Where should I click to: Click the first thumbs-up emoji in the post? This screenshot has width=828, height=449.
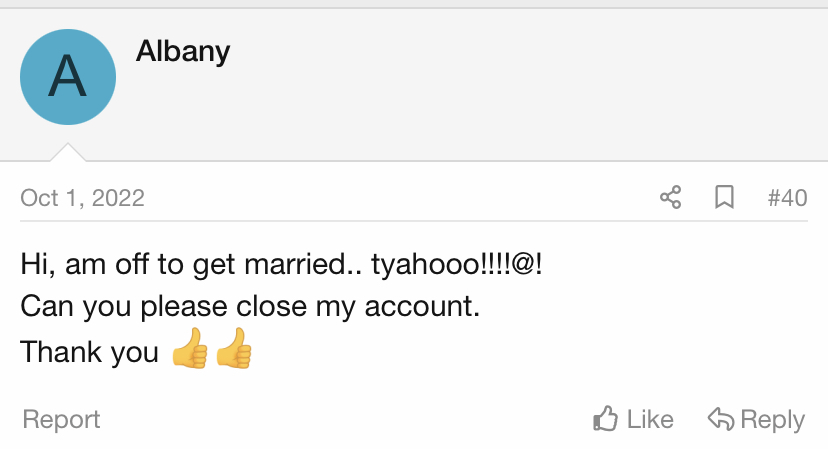(189, 352)
